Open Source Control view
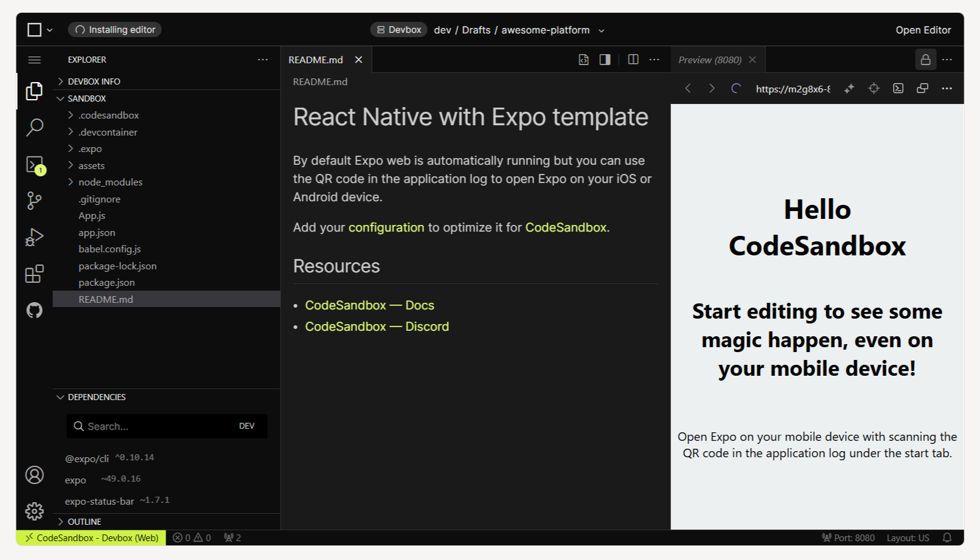The image size is (980, 560). 35,201
